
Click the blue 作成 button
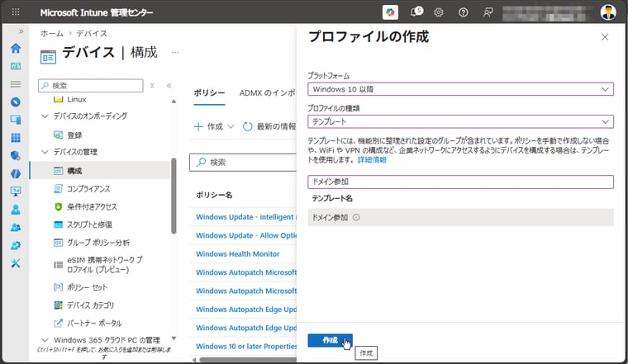330,340
